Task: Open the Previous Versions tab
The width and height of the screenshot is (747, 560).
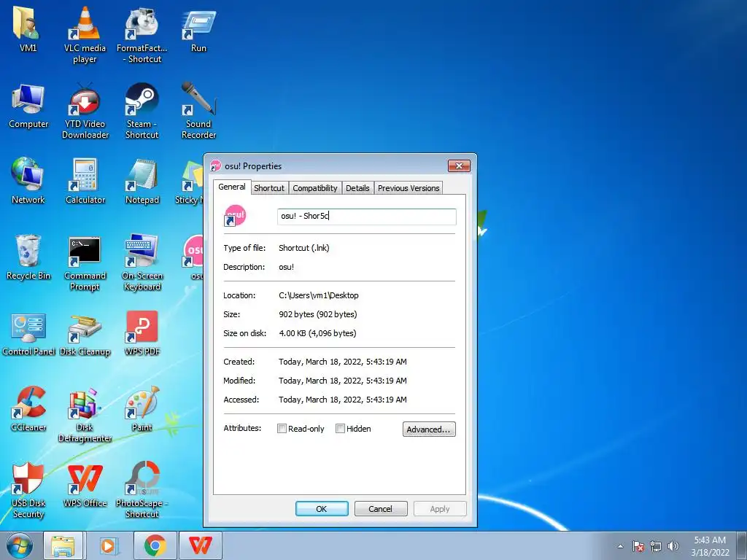Action: (409, 188)
